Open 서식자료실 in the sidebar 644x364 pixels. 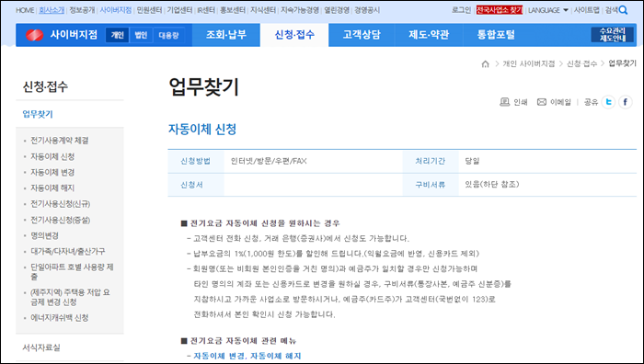tap(41, 347)
